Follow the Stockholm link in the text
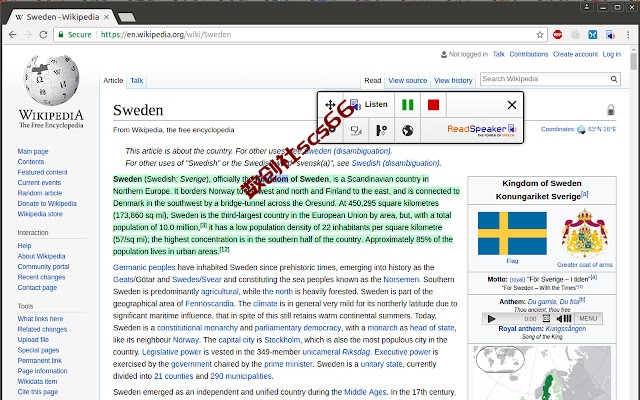Image resolution: width=640 pixels, height=400 pixels. [x=282, y=340]
